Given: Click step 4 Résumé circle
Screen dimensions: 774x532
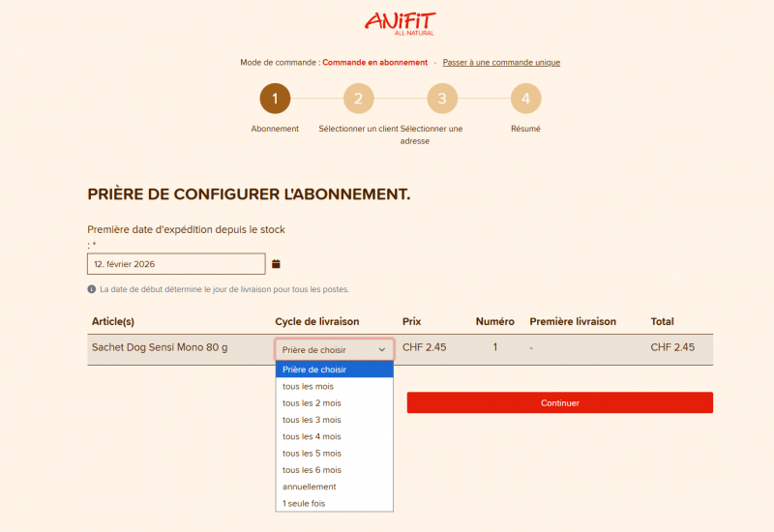Looking at the screenshot, I should (525, 98).
